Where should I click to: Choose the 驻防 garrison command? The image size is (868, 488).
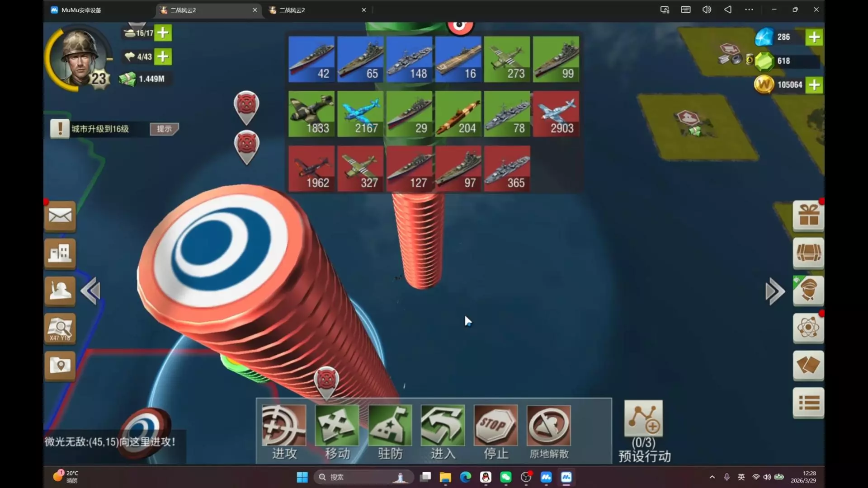pyautogui.click(x=390, y=426)
